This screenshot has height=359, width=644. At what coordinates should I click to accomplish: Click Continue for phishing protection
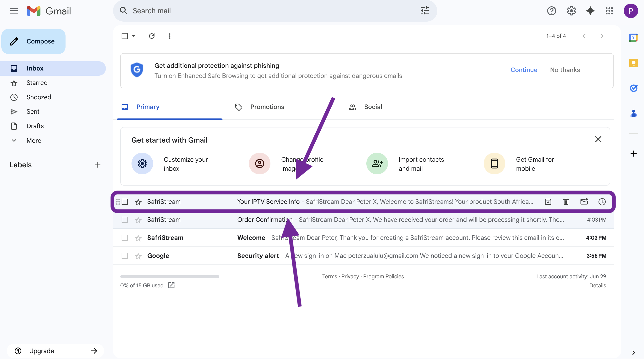(524, 70)
